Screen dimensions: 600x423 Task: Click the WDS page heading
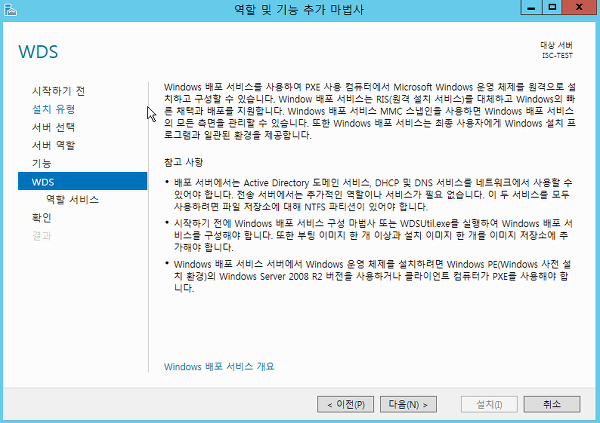coord(38,52)
